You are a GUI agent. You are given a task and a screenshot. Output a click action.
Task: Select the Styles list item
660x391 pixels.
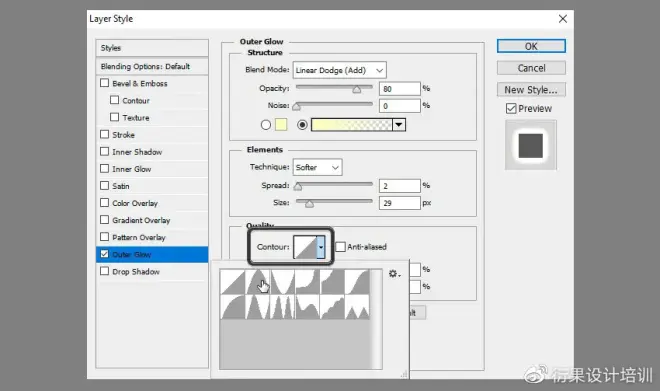[152, 48]
